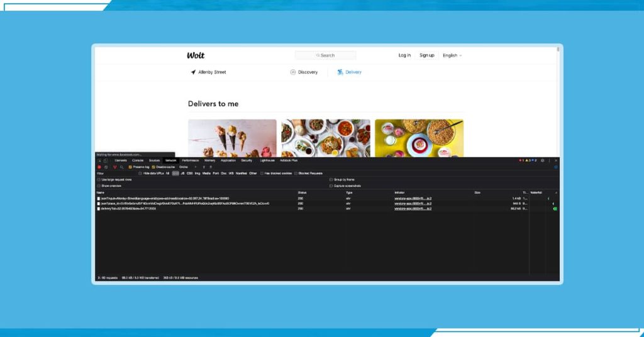644x337 pixels.
Task: Switch to the Console tab
Action: [137, 160]
